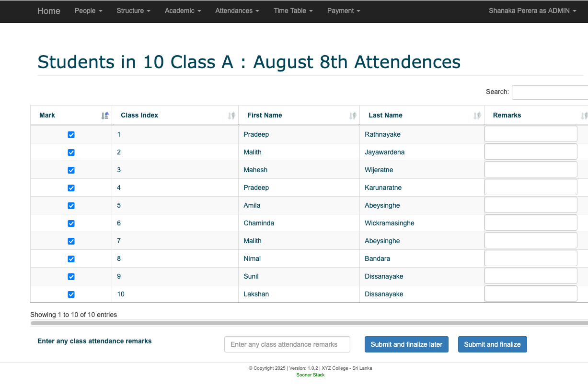Click the First Name sort arrows icon
The height and width of the screenshot is (387, 588).
(353, 116)
